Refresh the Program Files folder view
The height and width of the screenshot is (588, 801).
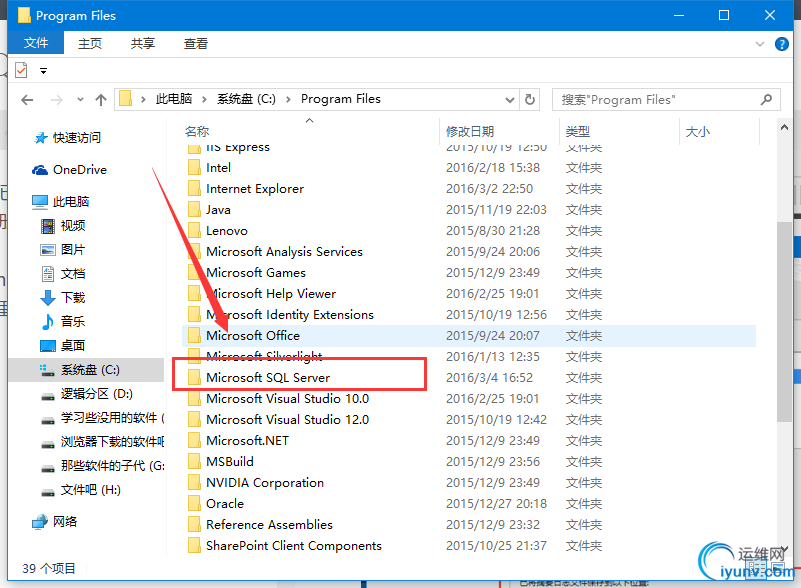530,99
